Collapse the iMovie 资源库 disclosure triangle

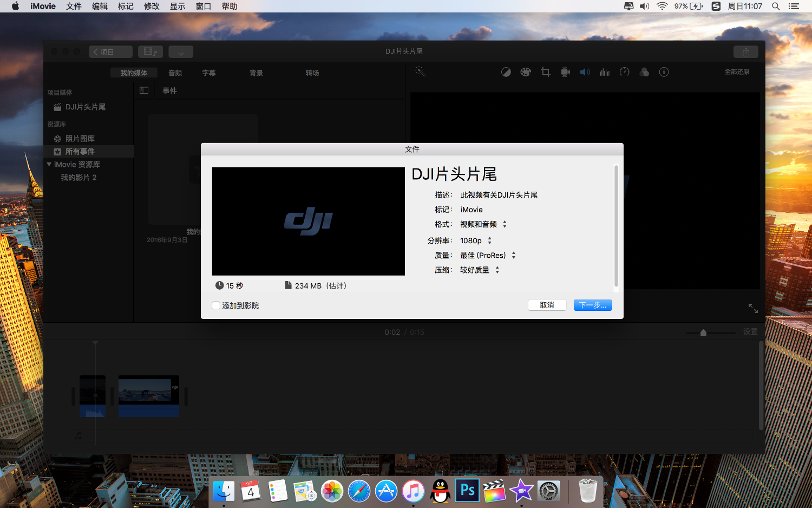49,164
